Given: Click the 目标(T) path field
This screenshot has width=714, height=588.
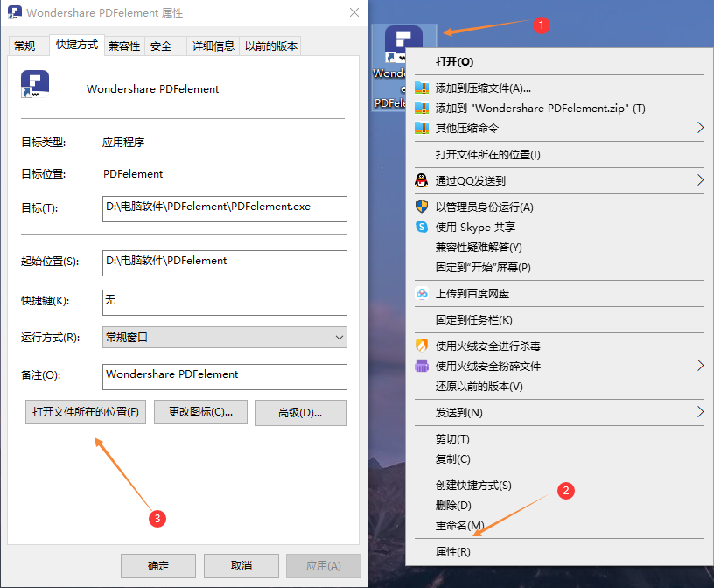Looking at the screenshot, I should click(x=225, y=209).
